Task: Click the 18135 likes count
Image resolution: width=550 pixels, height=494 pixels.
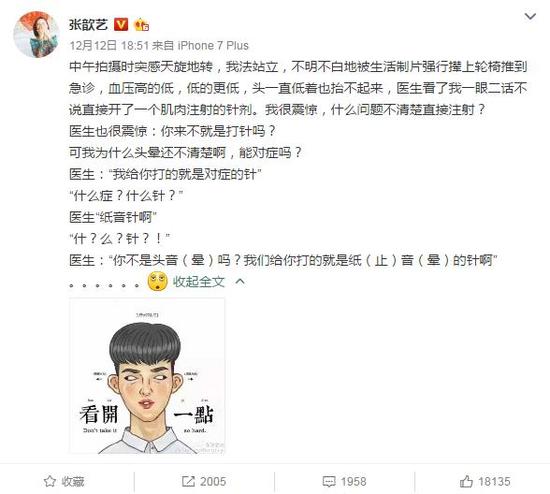Action: 494,482
